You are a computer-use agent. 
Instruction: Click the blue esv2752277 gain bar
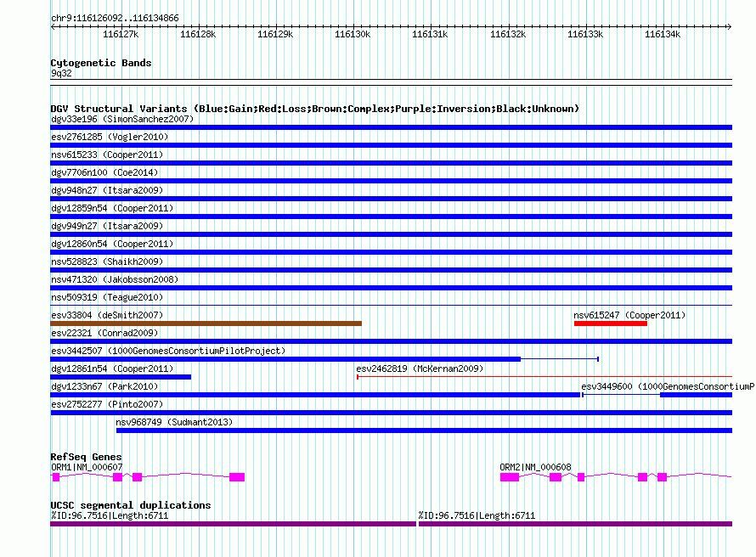(x=391, y=413)
